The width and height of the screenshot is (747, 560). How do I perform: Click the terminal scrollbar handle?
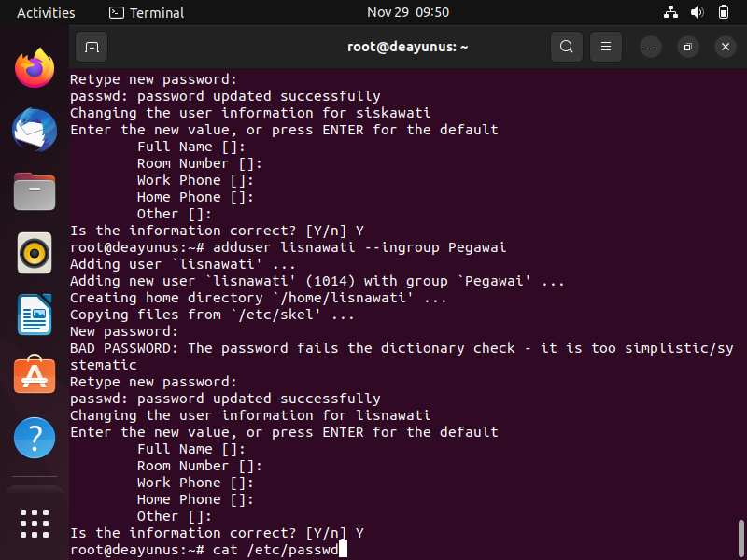coord(740,539)
